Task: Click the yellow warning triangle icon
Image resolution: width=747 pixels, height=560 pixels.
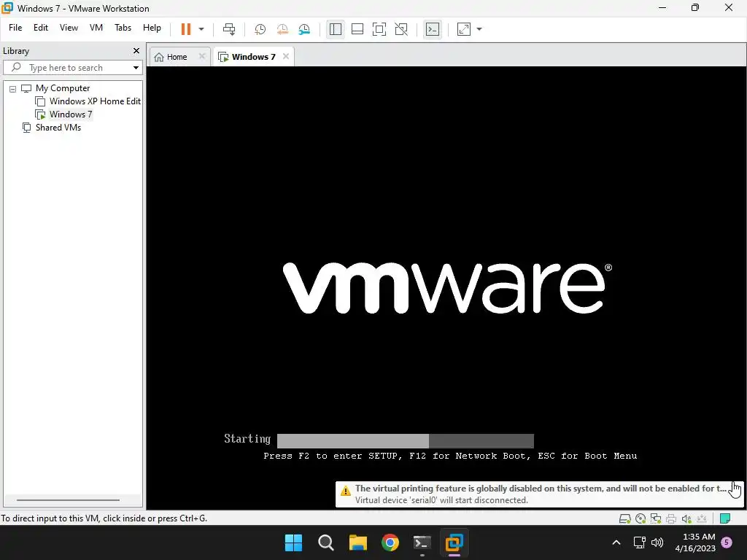Action: (346, 490)
